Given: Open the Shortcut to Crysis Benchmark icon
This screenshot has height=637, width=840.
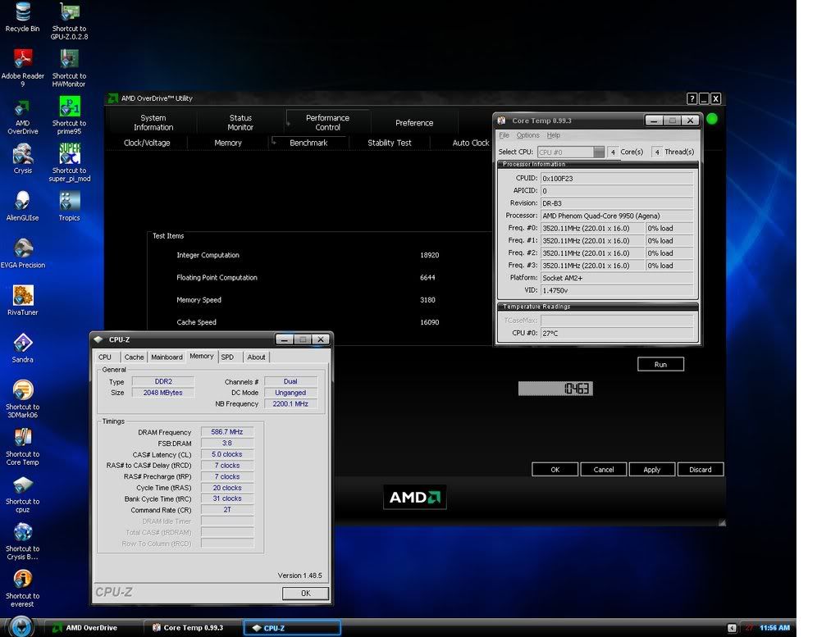Looking at the screenshot, I should point(22,541).
